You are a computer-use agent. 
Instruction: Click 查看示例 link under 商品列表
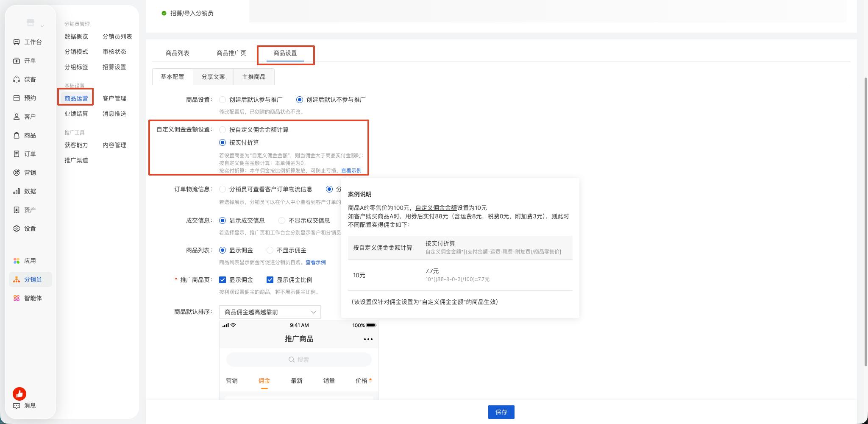pyautogui.click(x=316, y=262)
